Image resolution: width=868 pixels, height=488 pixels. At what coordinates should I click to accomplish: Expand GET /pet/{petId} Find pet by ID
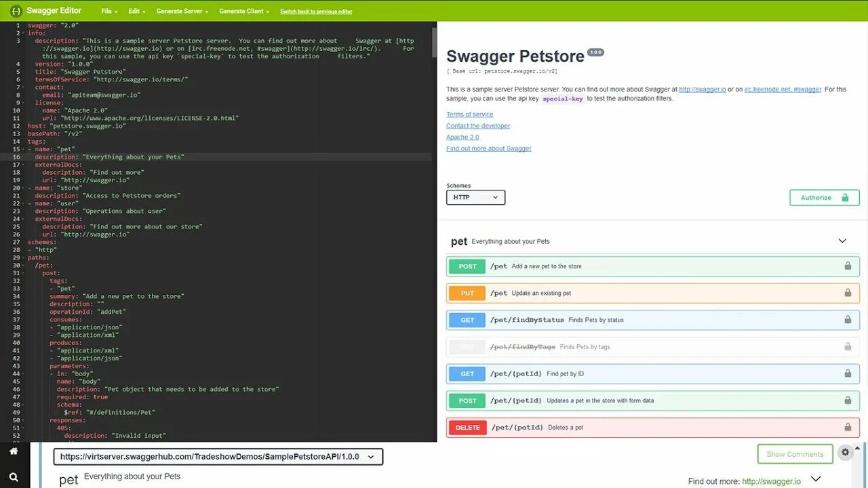653,373
